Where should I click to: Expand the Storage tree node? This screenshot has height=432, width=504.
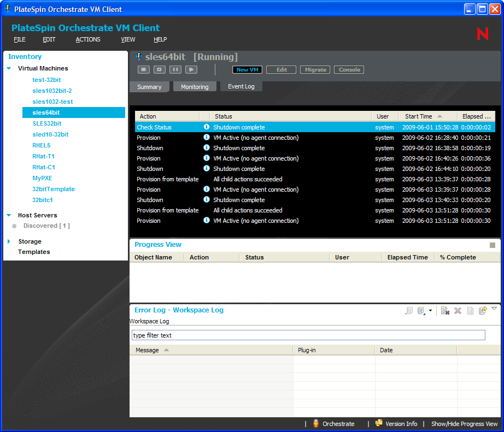click(x=9, y=241)
